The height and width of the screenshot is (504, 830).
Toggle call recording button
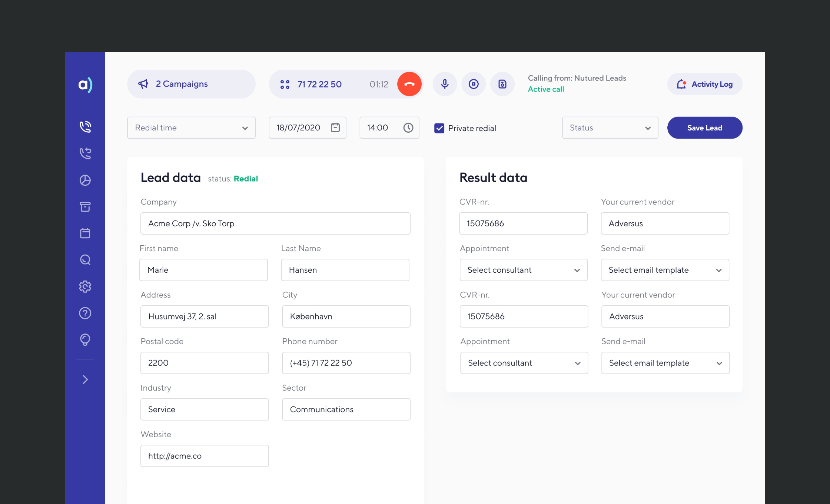pos(474,84)
